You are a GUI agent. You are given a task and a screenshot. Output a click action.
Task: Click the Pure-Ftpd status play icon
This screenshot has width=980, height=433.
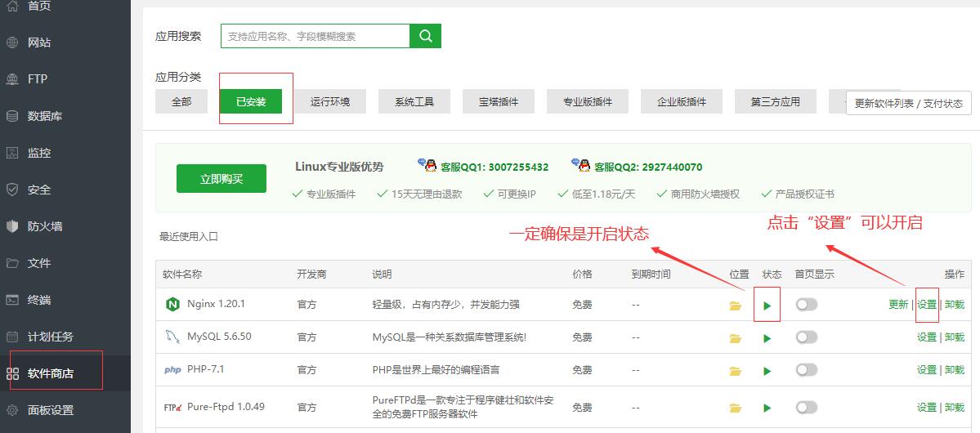tap(767, 408)
